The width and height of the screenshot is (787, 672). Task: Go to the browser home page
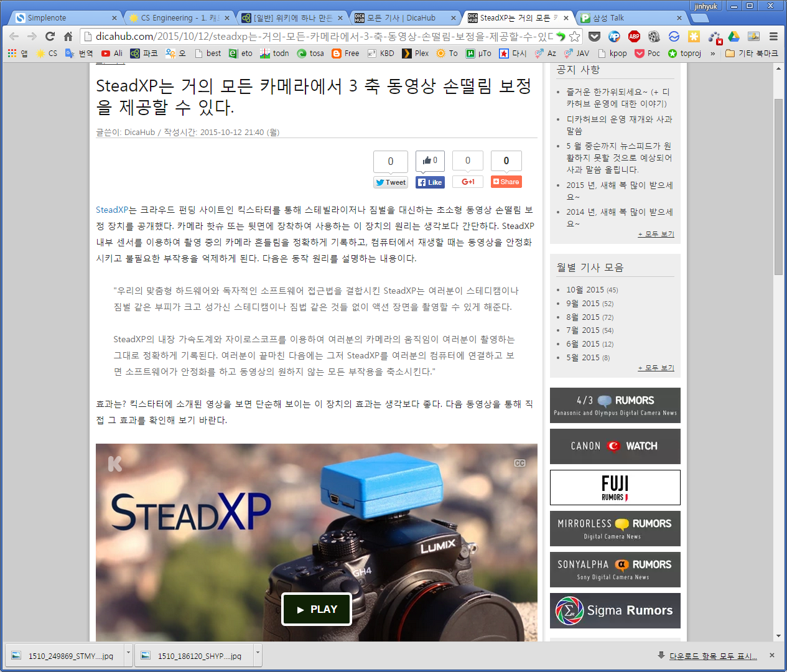coord(68,37)
